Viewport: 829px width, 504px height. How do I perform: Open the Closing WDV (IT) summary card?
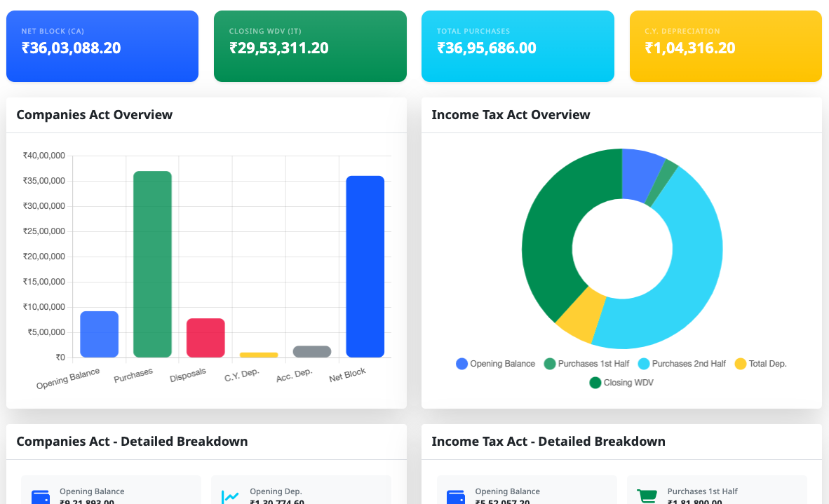[310, 46]
